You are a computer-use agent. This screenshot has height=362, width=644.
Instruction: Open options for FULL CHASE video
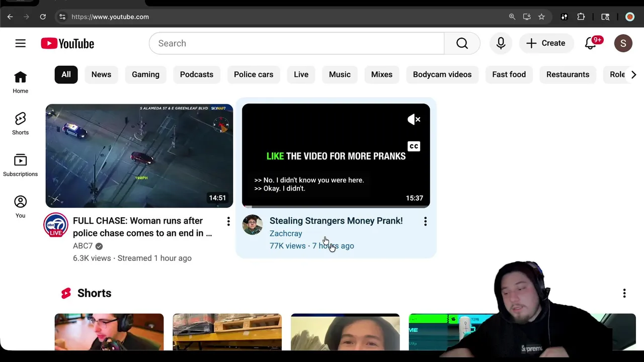pyautogui.click(x=228, y=221)
